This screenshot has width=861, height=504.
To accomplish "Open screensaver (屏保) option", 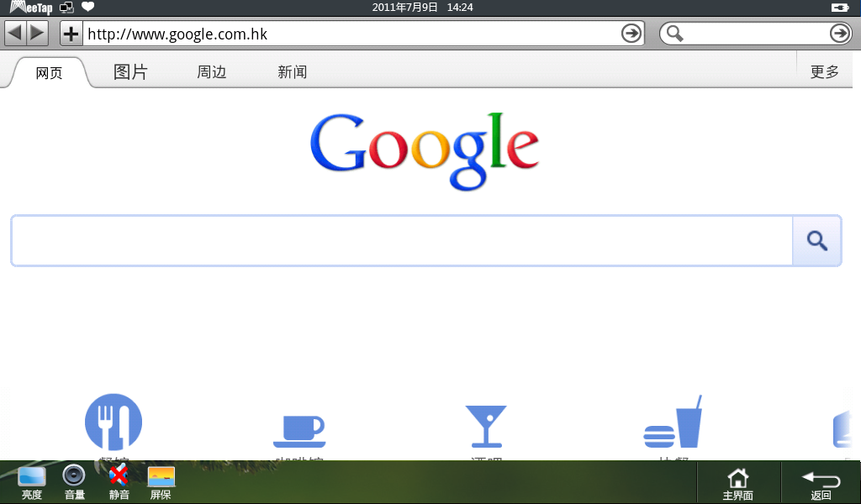I will click(x=161, y=483).
